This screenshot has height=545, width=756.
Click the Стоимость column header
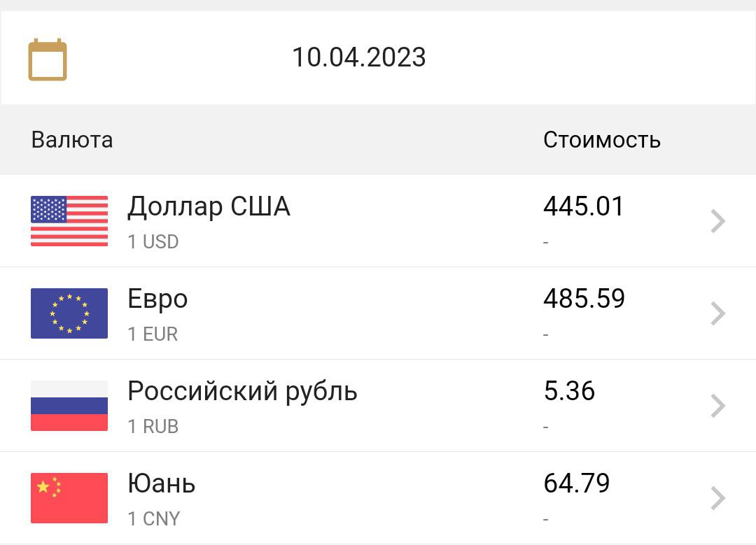tap(601, 140)
